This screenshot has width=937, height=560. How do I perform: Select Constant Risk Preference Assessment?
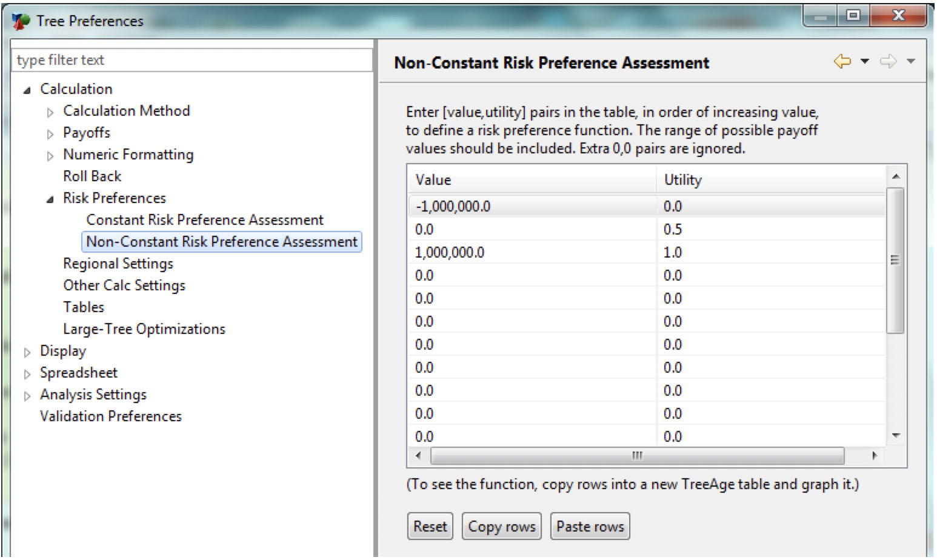pyautogui.click(x=205, y=219)
